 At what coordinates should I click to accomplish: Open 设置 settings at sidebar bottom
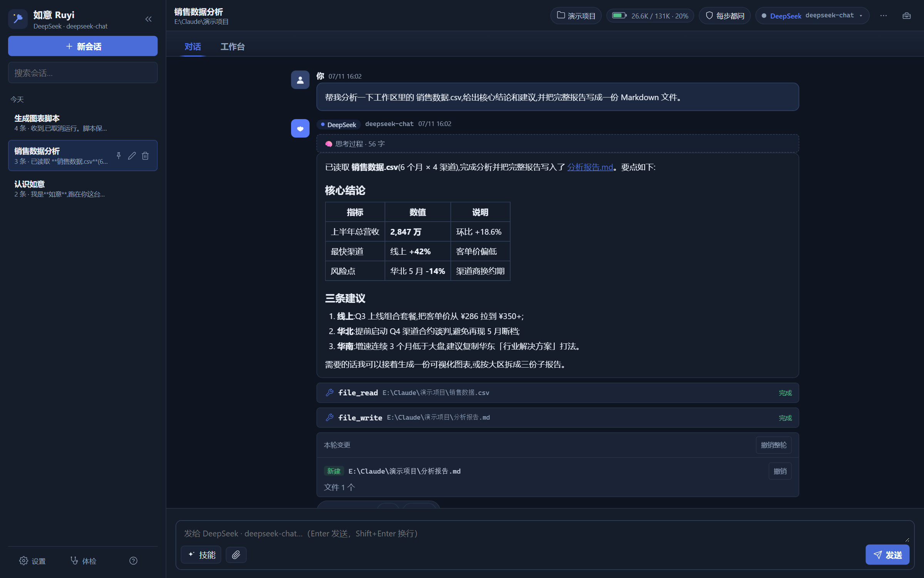click(33, 561)
